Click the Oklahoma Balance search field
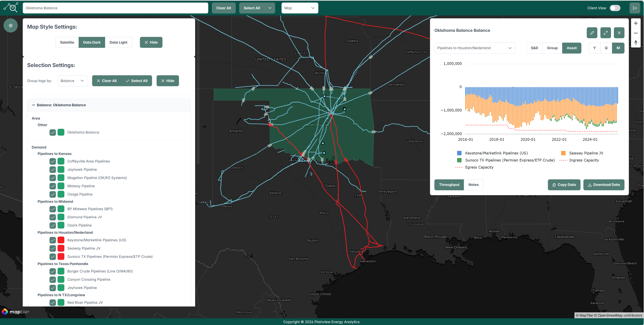The width and height of the screenshot is (644, 325). click(x=115, y=8)
